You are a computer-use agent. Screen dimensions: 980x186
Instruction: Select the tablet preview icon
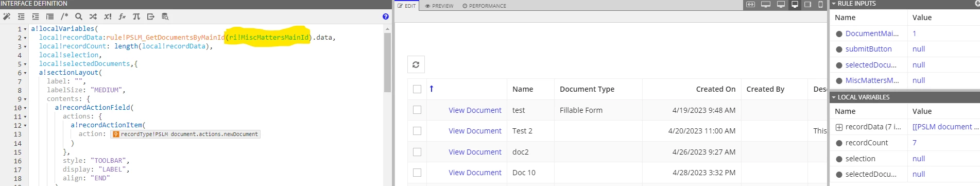tap(807, 5)
